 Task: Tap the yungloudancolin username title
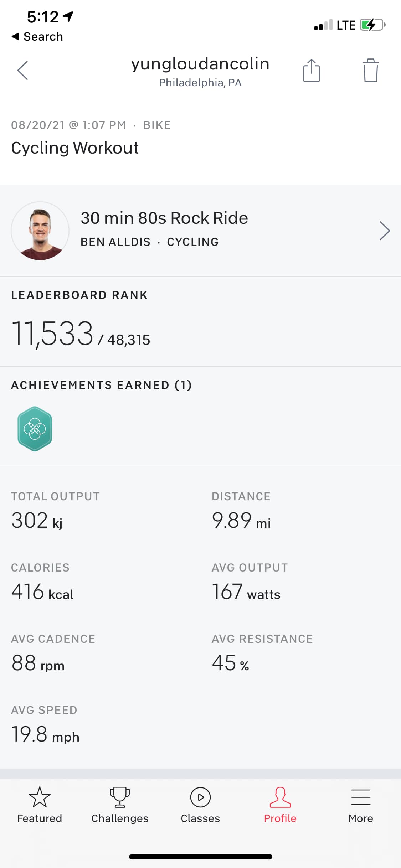[x=200, y=64]
